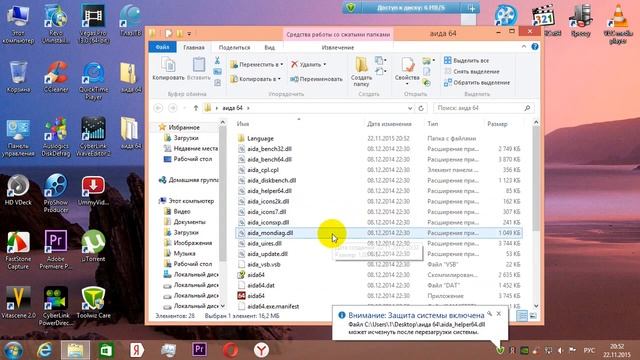Open Homegroup in navigation pane
Screen dimensions: 640x360
pyautogui.click(x=193, y=180)
